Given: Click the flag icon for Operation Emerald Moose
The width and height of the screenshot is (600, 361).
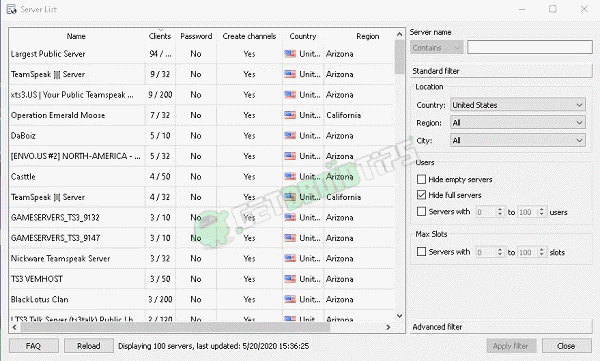Looking at the screenshot, I should tap(290, 115).
